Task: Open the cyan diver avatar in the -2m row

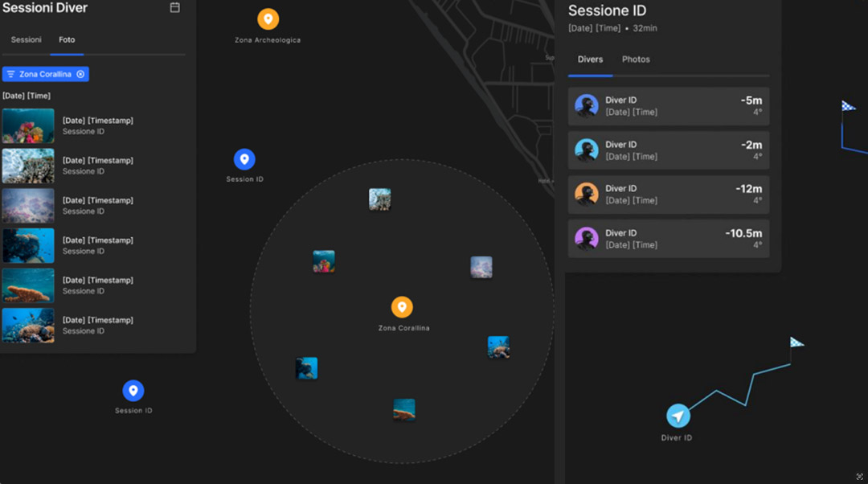Action: (x=586, y=150)
